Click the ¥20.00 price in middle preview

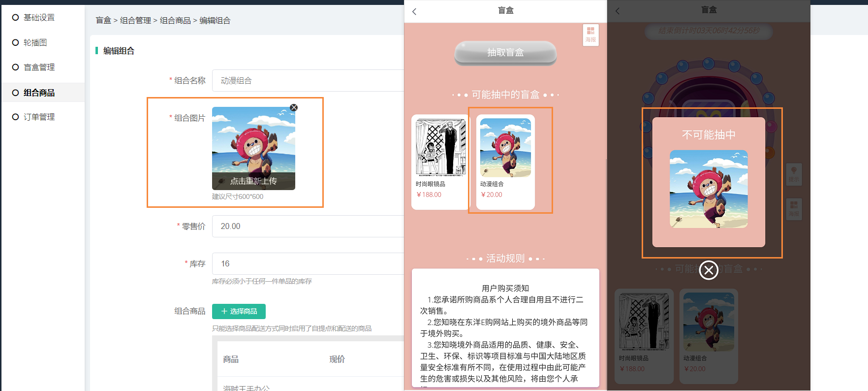coord(492,195)
